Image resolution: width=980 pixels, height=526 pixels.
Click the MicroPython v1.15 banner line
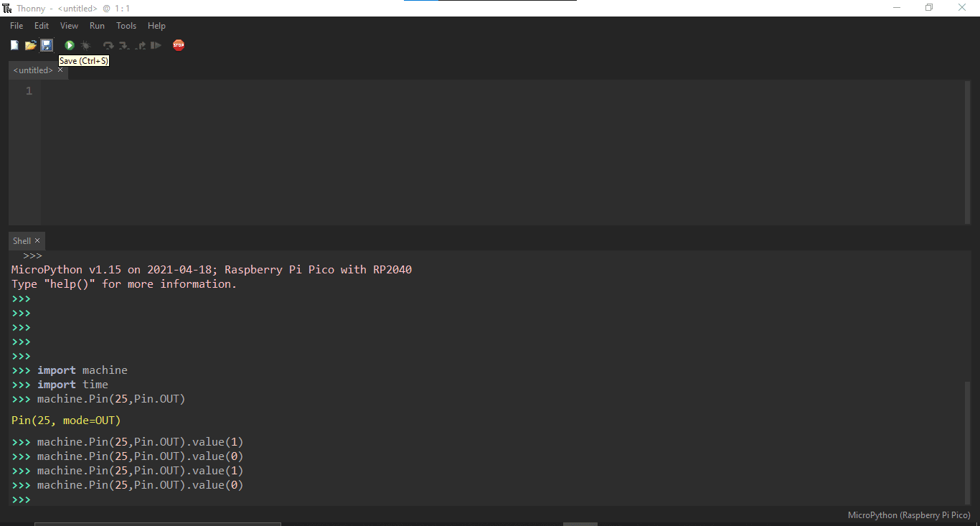[x=212, y=270]
